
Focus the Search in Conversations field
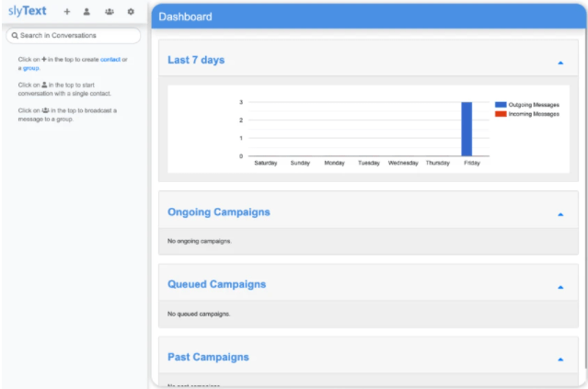point(78,36)
